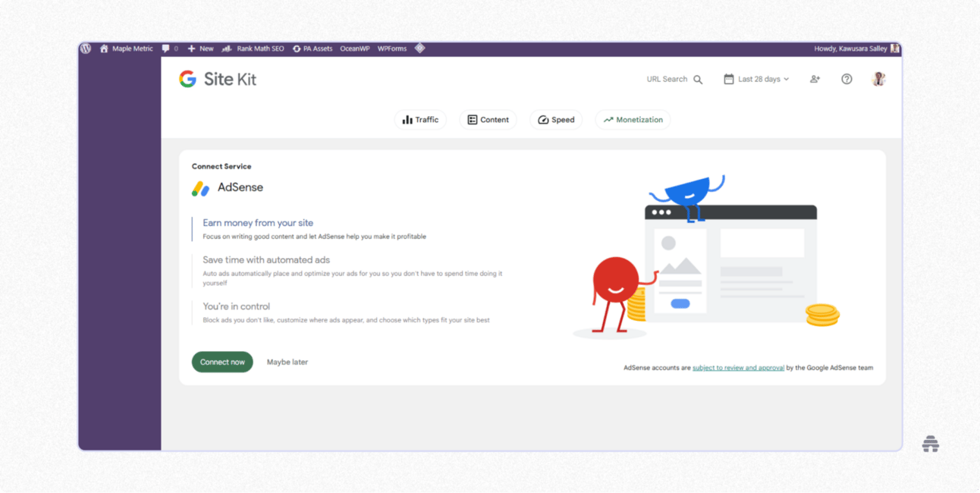
Task: Click the diamond icon after WPForms
Action: tap(420, 48)
